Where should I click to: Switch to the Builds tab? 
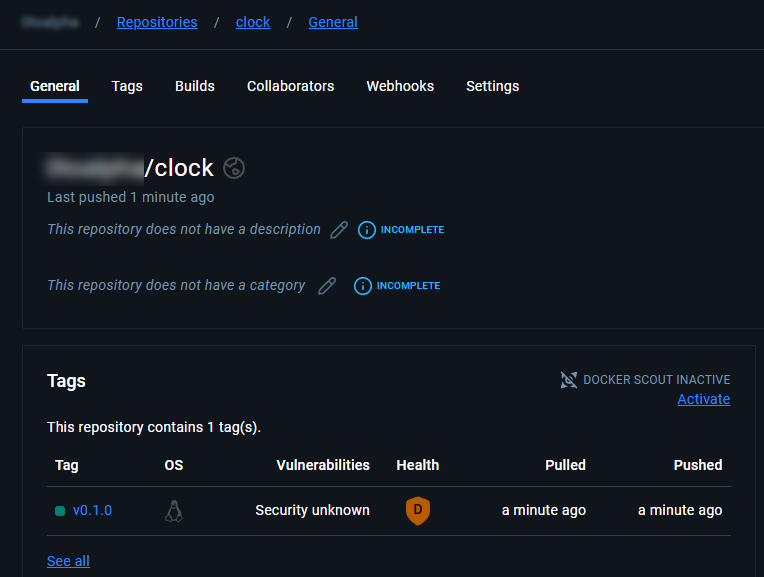pos(194,86)
